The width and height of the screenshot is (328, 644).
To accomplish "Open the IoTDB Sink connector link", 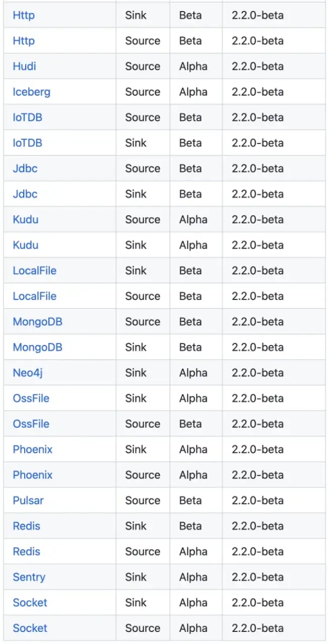I will click(x=27, y=143).
